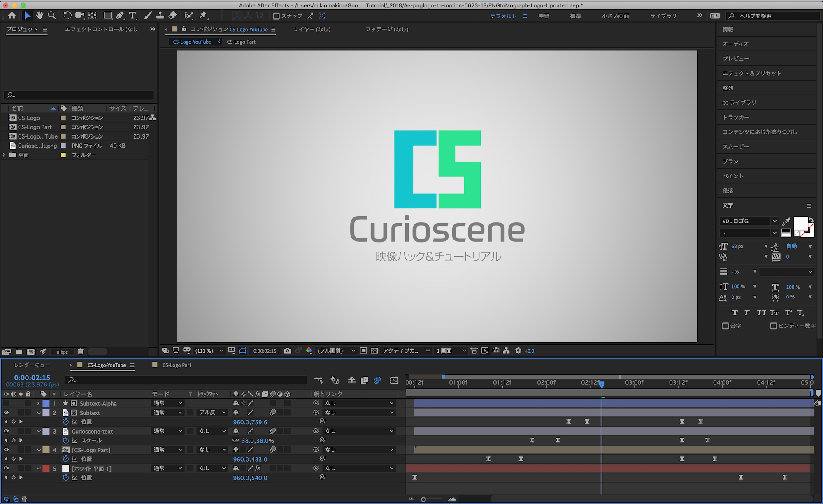
Task: Enable the スナップ checkbox
Action: tap(277, 16)
